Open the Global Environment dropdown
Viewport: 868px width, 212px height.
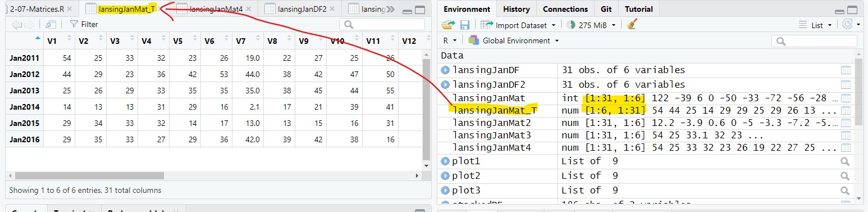pos(514,40)
